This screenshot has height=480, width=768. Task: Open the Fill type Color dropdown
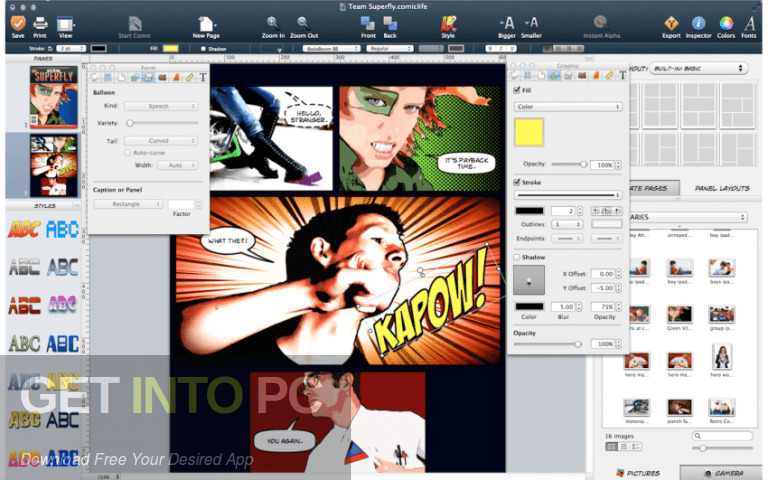pos(568,106)
